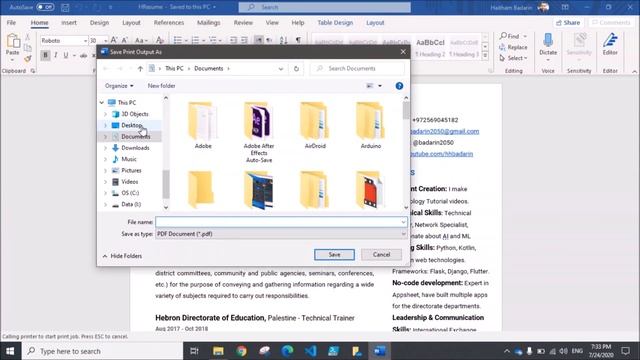640x360 pixels.
Task: Open the address bar history dropdown
Action: [281, 69]
